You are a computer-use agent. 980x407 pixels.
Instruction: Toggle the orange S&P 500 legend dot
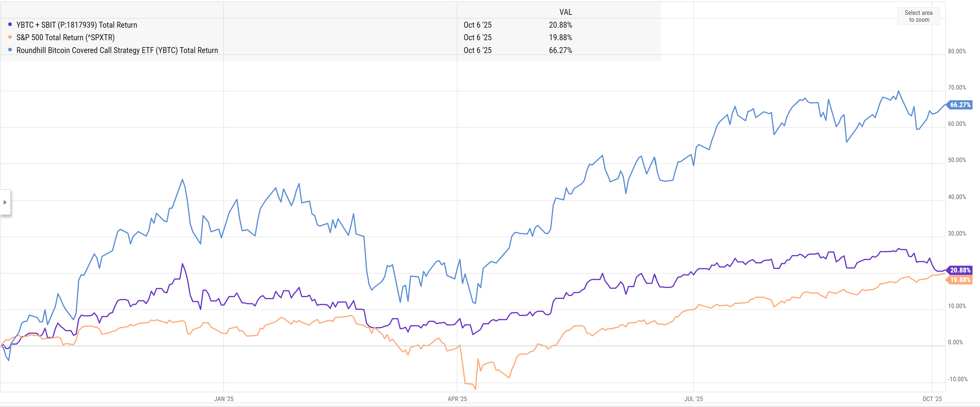[10, 37]
